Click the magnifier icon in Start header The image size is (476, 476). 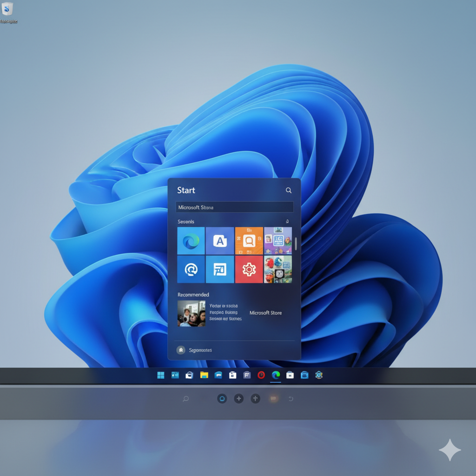click(x=289, y=190)
